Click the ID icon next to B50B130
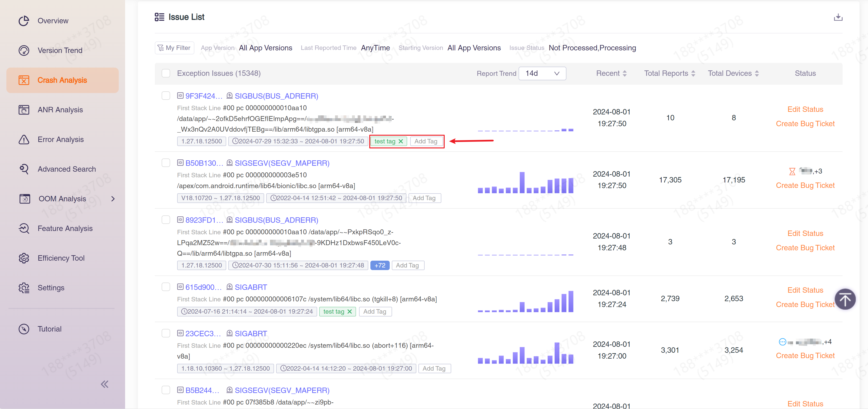 (x=180, y=163)
